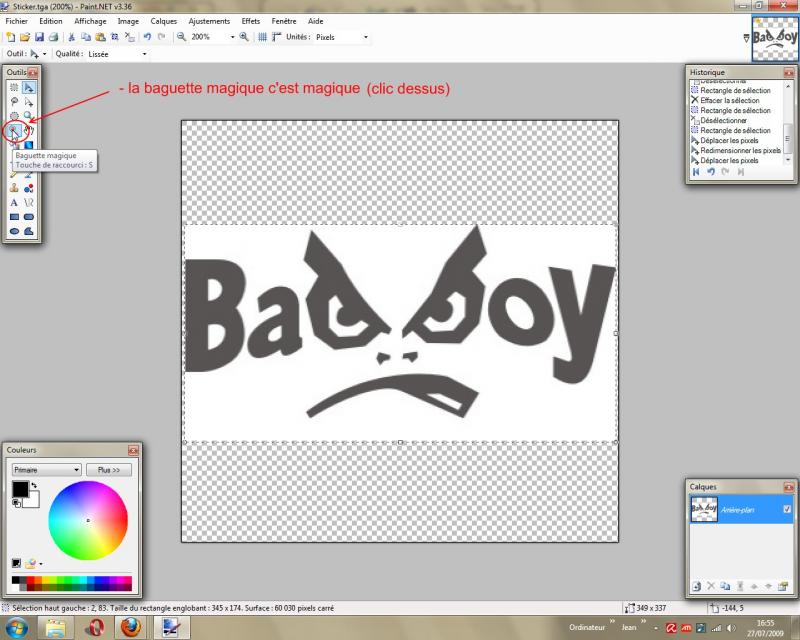
Task: Select the Magic Wand (Baguette magique) tool
Action: pyautogui.click(x=14, y=131)
